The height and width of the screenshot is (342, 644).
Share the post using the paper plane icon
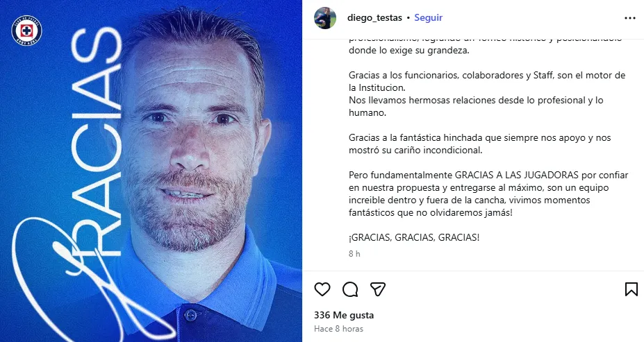pyautogui.click(x=377, y=289)
